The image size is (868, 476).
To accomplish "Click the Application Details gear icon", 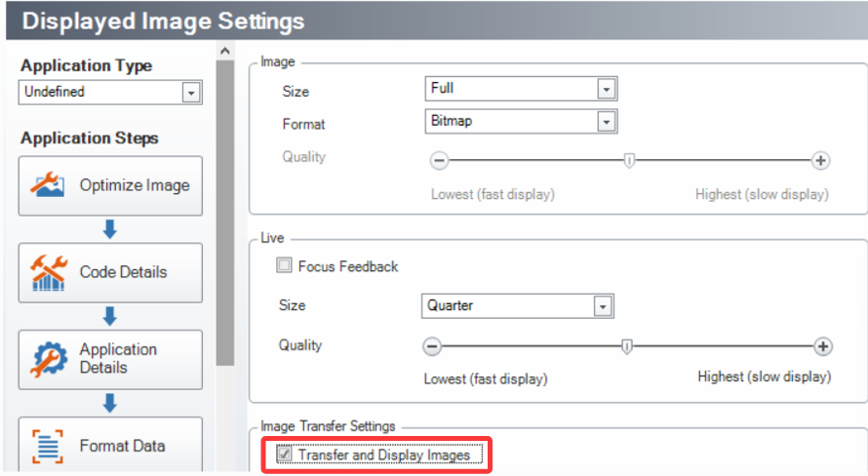I will (x=48, y=359).
